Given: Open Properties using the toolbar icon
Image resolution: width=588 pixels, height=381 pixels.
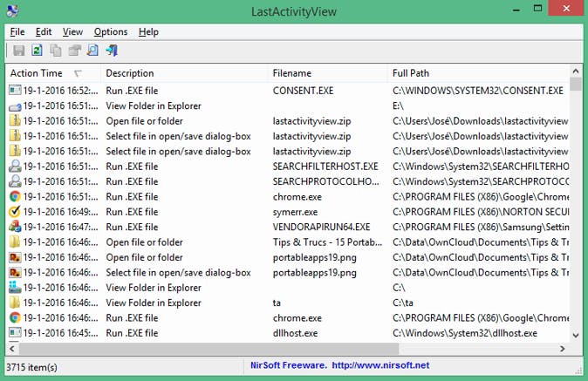Looking at the screenshot, I should 74,51.
